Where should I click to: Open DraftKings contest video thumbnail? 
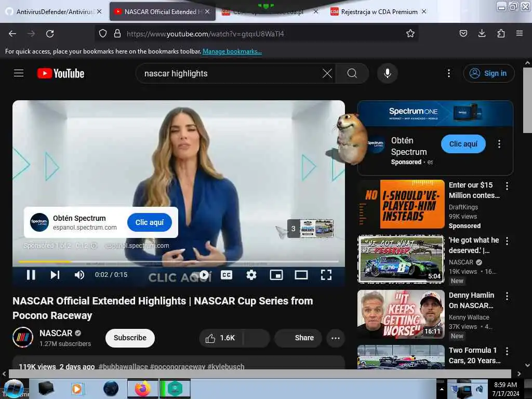click(x=401, y=204)
